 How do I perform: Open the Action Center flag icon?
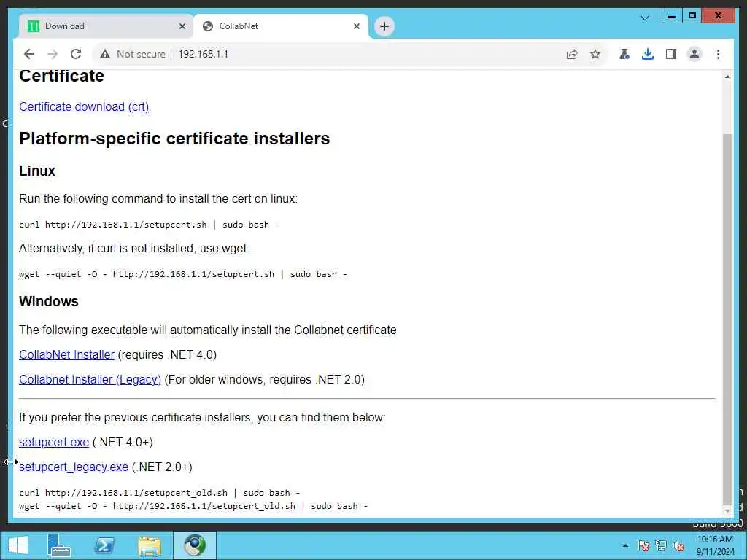tap(643, 545)
